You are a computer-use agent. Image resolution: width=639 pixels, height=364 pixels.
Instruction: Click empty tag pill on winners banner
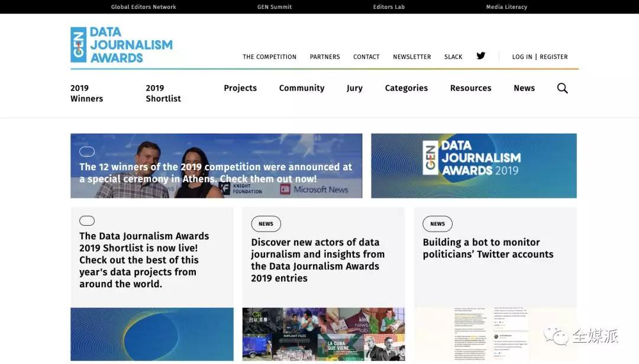pyautogui.click(x=87, y=151)
